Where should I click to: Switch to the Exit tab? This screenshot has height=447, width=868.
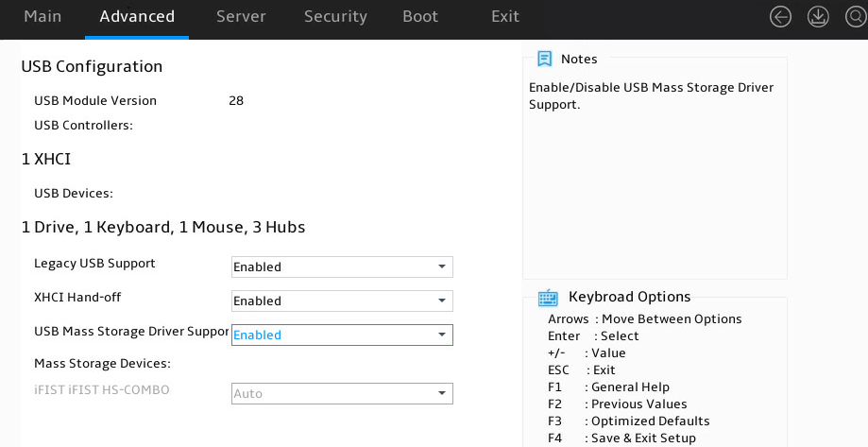tap(505, 17)
